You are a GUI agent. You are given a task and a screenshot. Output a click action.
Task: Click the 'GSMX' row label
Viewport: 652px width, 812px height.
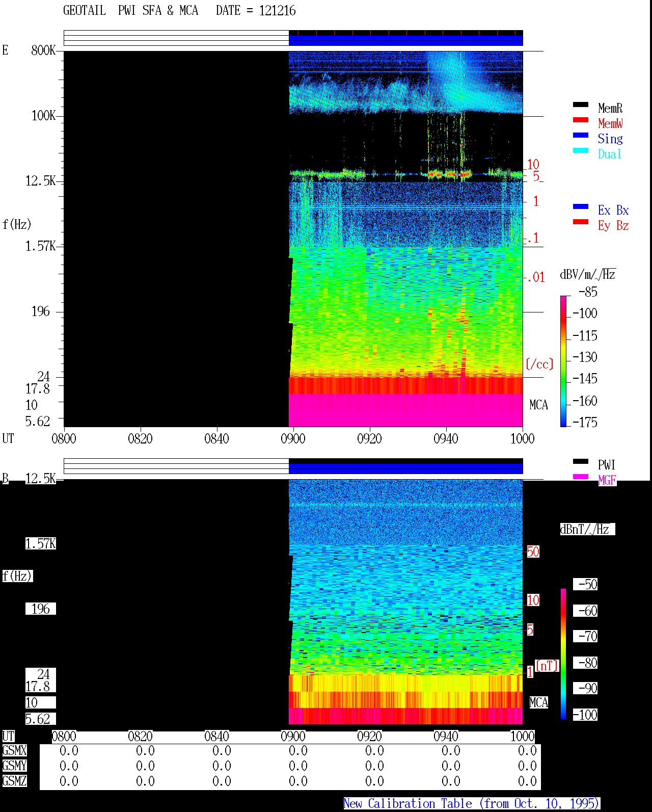[14, 750]
